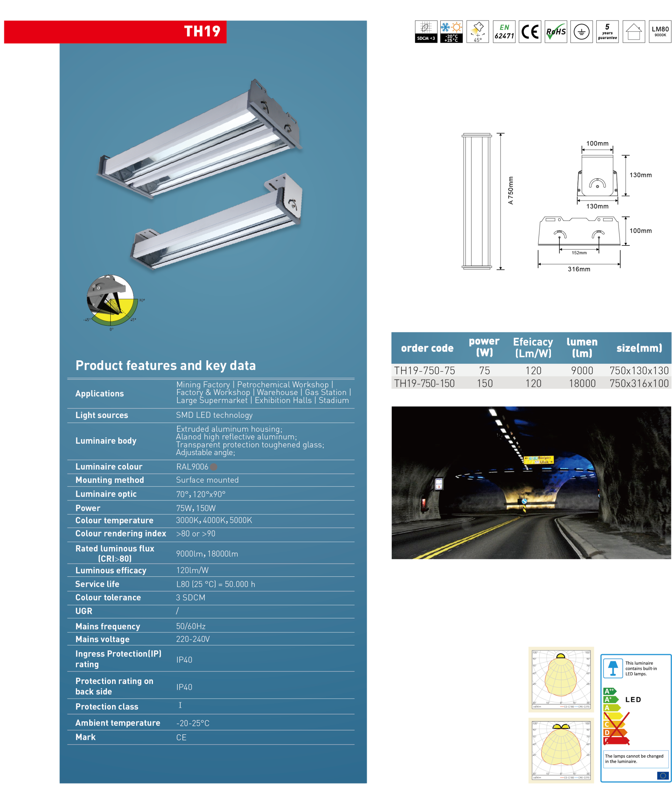This screenshot has width=672, height=804.
Task: Click the EN 62471 standard icon
Action: [x=504, y=32]
